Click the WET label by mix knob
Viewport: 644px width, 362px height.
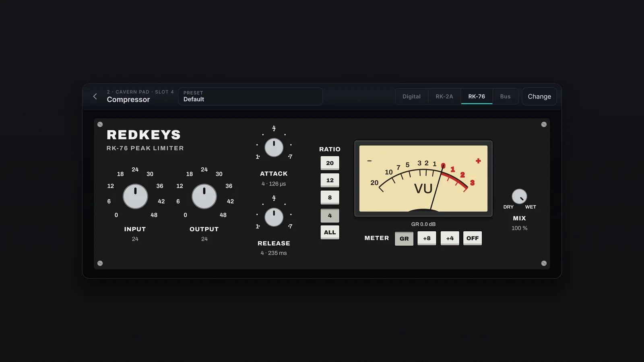point(530,207)
